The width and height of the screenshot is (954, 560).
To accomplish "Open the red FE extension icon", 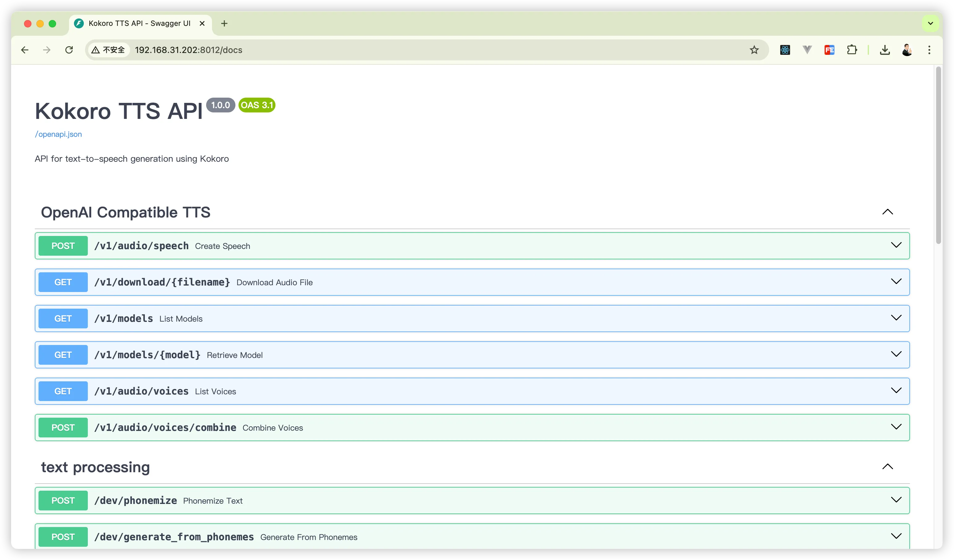I will pyautogui.click(x=830, y=50).
